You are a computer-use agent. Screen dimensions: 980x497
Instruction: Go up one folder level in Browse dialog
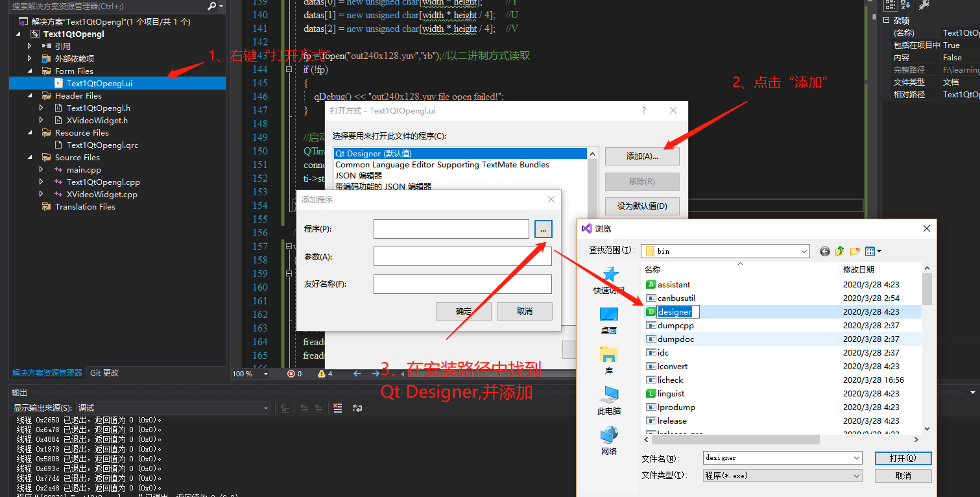point(840,251)
